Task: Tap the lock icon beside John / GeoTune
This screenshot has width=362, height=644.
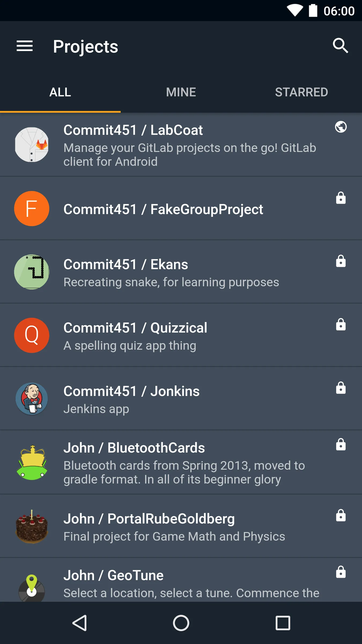Action: coord(341,572)
